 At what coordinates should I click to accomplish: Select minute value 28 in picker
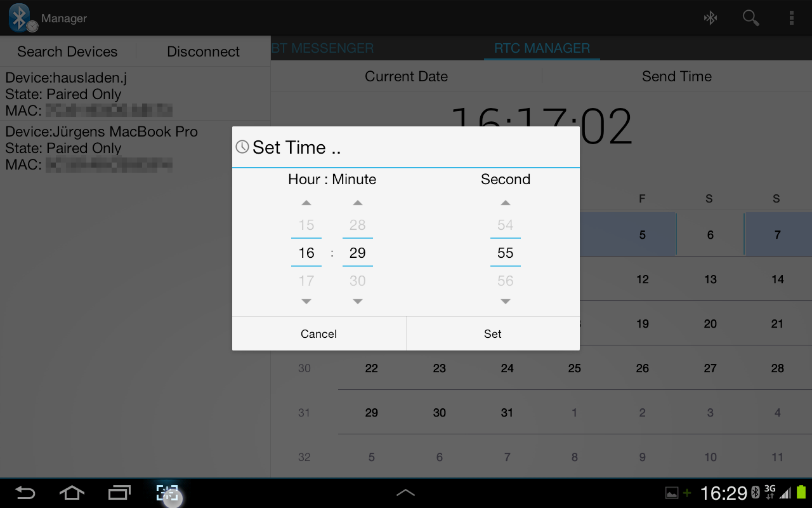click(x=358, y=225)
